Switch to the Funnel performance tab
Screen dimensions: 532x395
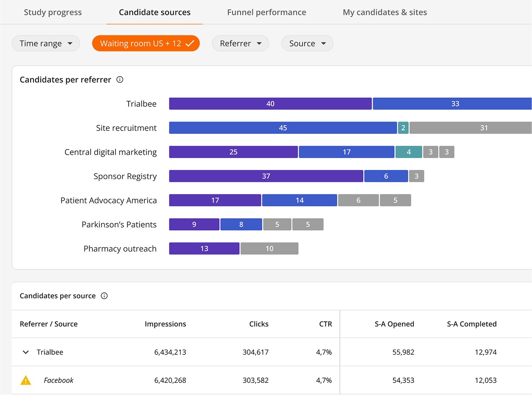click(266, 12)
